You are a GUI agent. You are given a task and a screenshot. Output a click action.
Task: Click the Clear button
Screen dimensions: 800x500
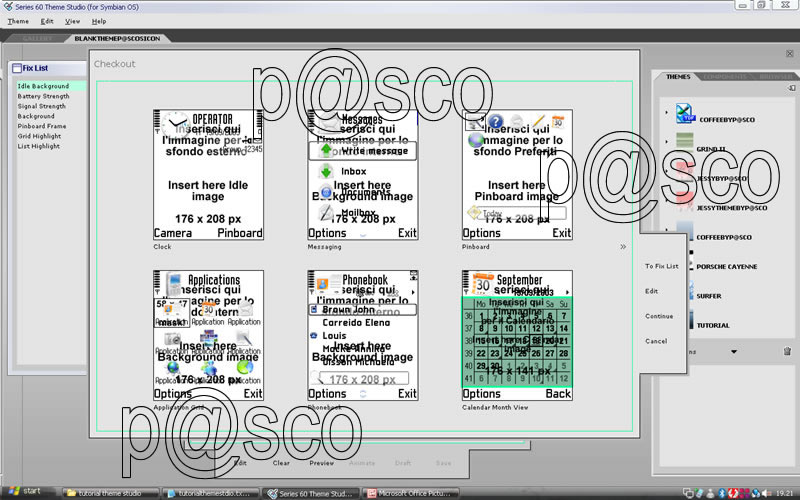[281, 463]
